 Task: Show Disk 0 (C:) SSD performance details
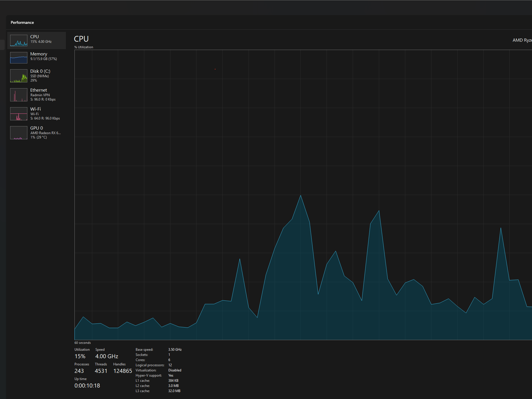coord(37,76)
